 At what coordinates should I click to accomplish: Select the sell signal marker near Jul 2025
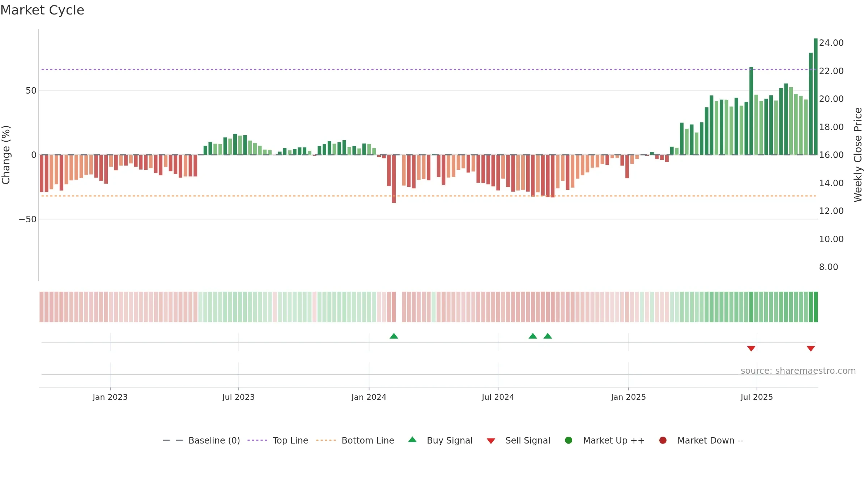pyautogui.click(x=751, y=348)
